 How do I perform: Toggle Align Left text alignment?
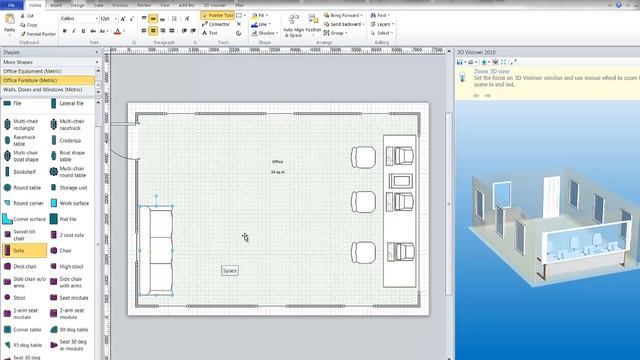coord(144,31)
